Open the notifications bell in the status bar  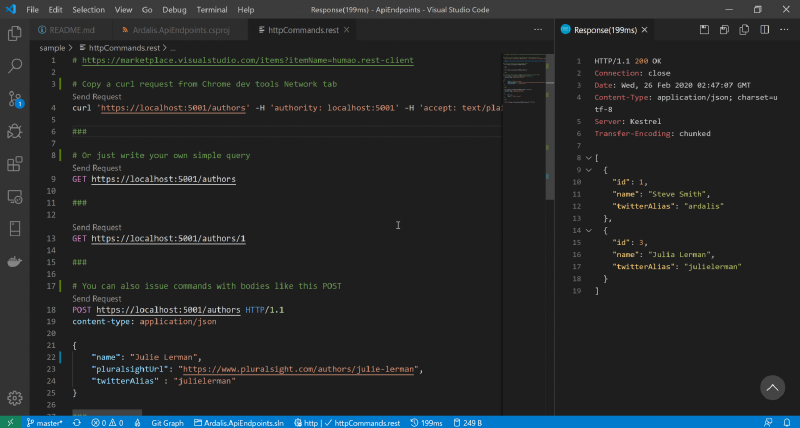787,422
